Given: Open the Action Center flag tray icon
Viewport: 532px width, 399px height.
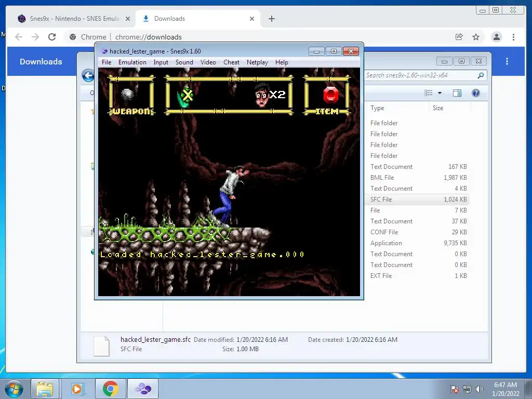Looking at the screenshot, I should pos(455,389).
